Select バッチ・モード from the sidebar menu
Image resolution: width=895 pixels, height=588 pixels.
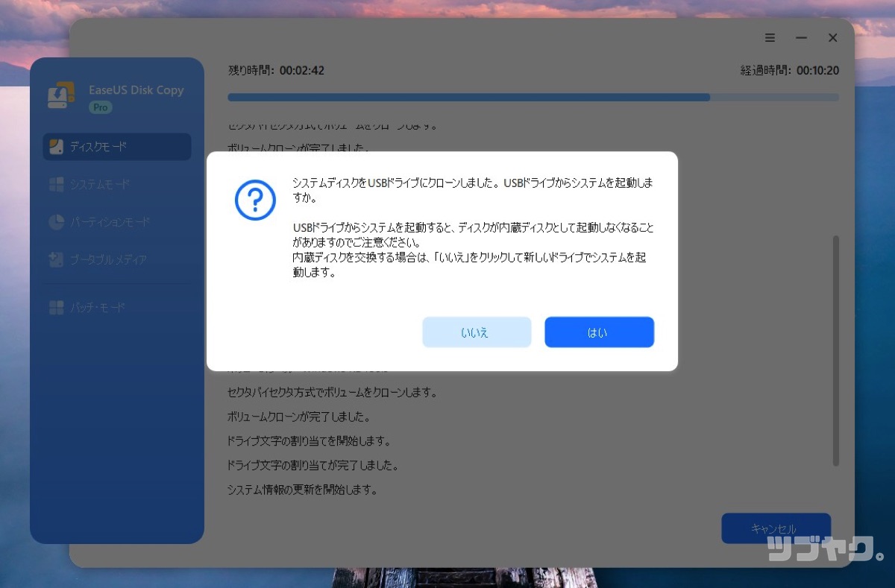[104, 307]
